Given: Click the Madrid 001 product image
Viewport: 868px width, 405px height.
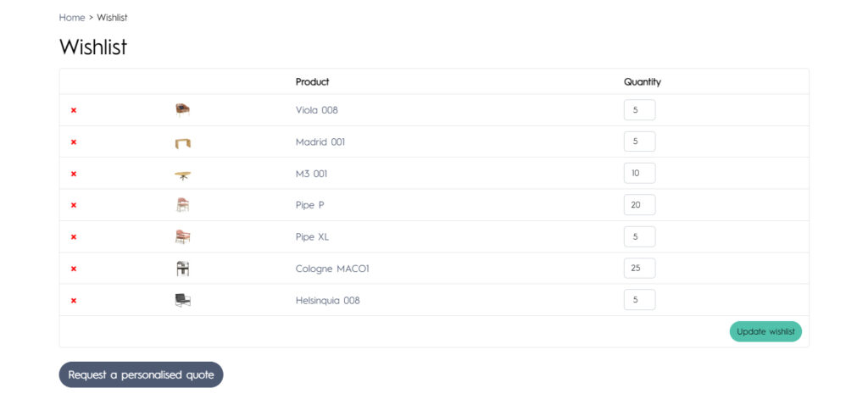Looking at the screenshot, I should (x=182, y=142).
